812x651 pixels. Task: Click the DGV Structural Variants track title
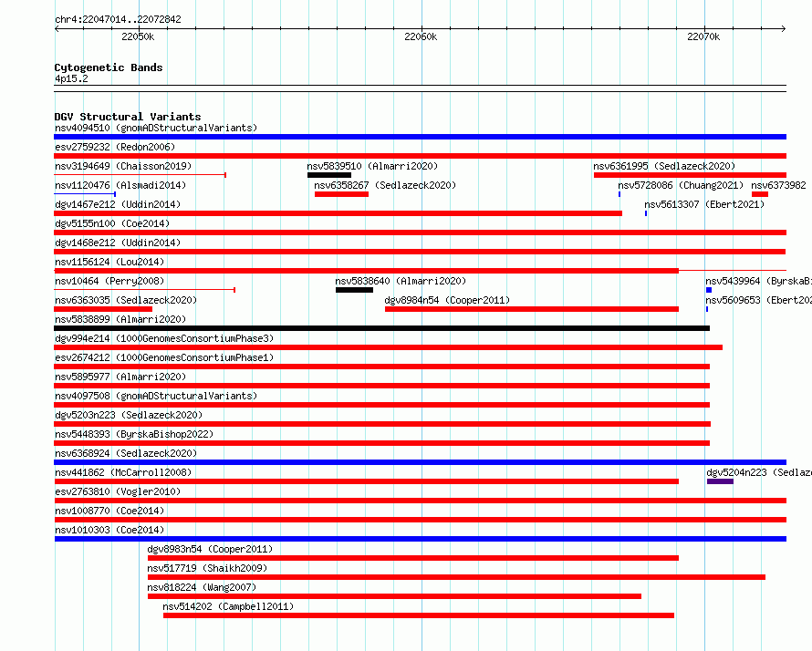tap(128, 117)
